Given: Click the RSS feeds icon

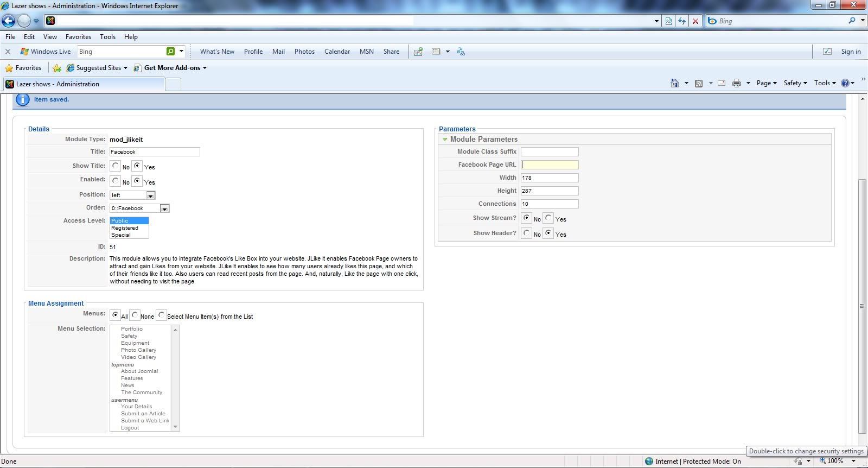Looking at the screenshot, I should 699,83.
